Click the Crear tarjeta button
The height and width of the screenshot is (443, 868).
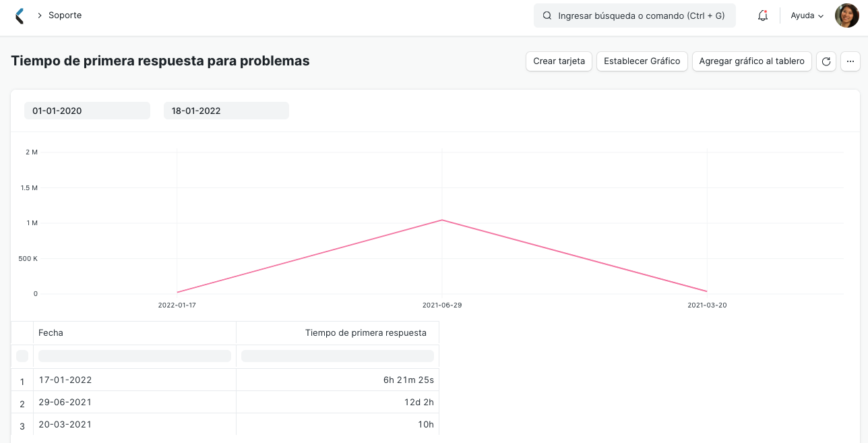(x=559, y=61)
